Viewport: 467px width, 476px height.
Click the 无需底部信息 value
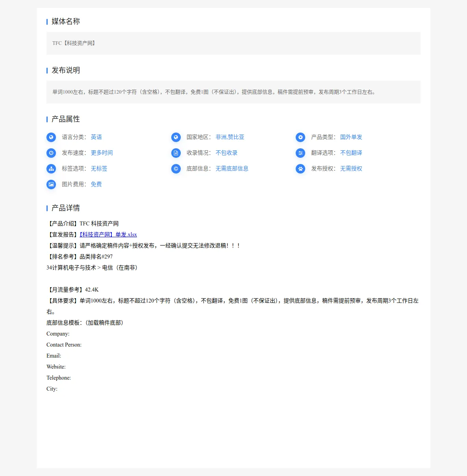(232, 168)
